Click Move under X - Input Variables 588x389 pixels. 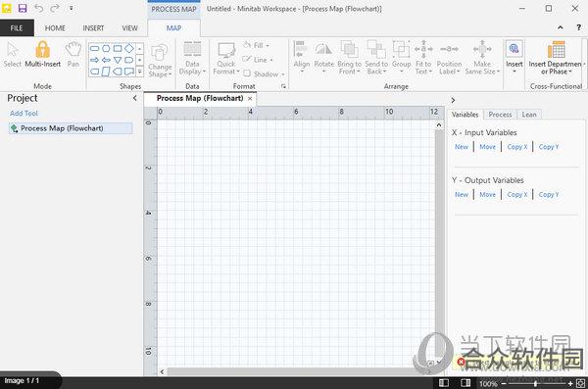point(487,147)
